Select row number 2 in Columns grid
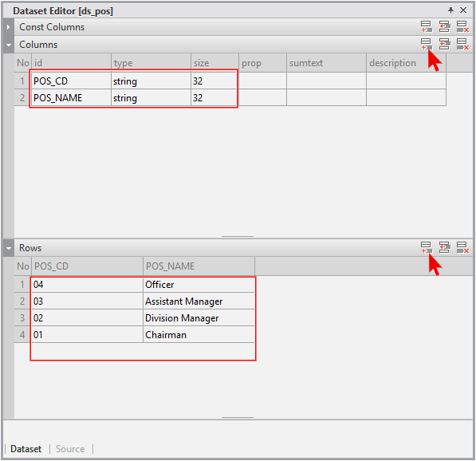The height and width of the screenshot is (461, 476). (x=23, y=97)
